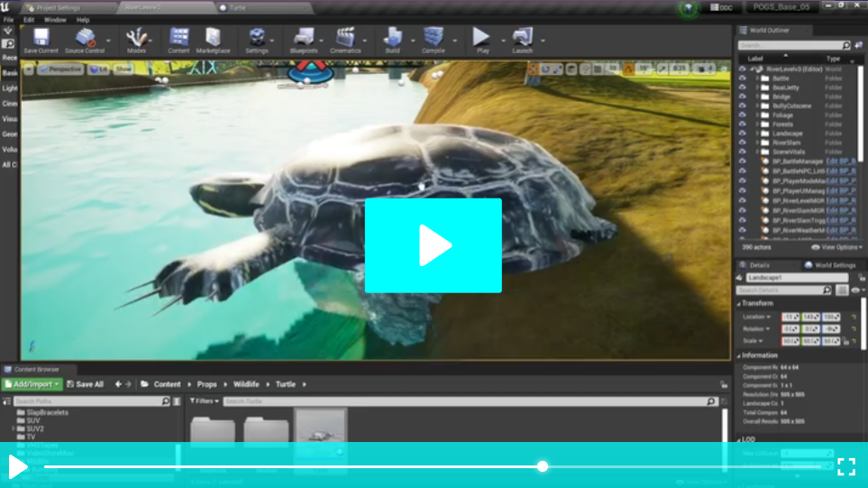Viewport: 868px width, 488px height.
Task: Click the Unreal Engine logo icon
Action: (x=5, y=6)
